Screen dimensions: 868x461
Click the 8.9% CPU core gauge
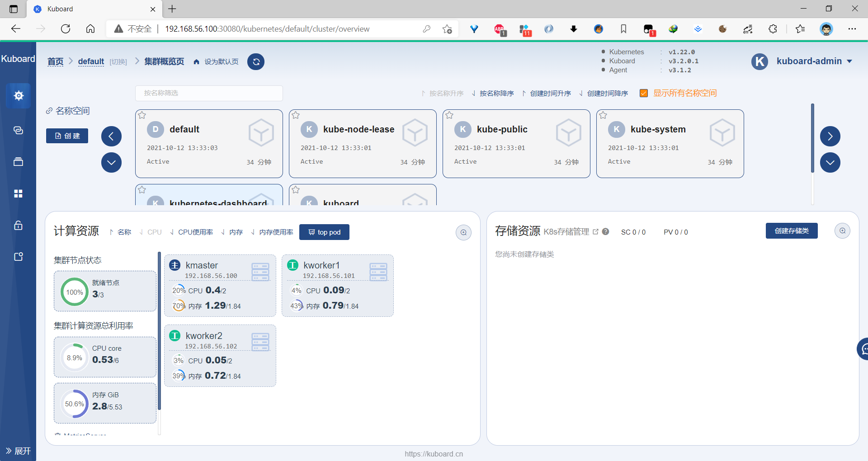coord(75,358)
